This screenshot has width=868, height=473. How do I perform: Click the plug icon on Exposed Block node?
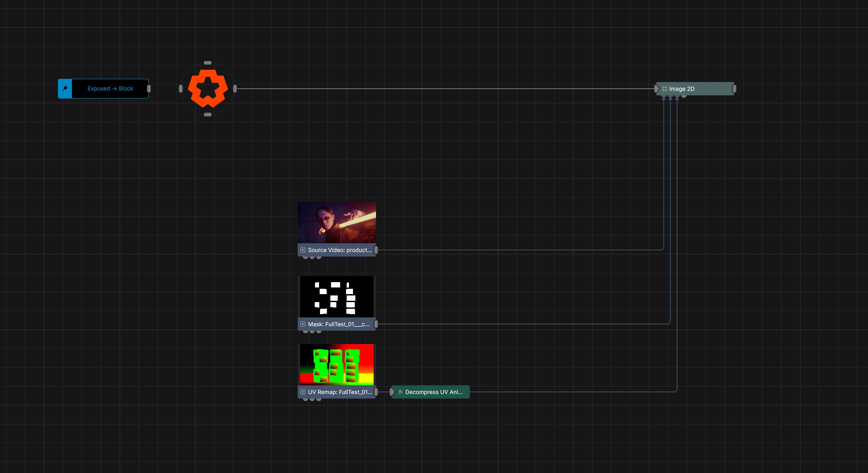point(65,89)
